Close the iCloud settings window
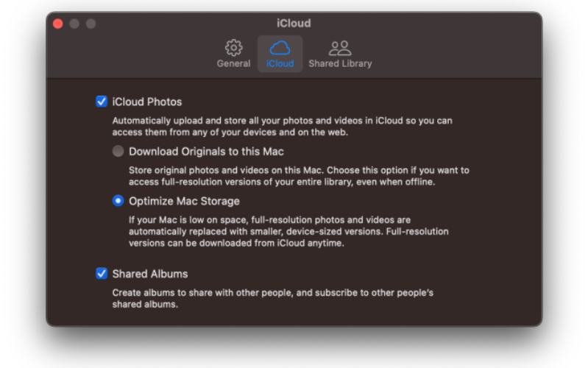 (57, 24)
